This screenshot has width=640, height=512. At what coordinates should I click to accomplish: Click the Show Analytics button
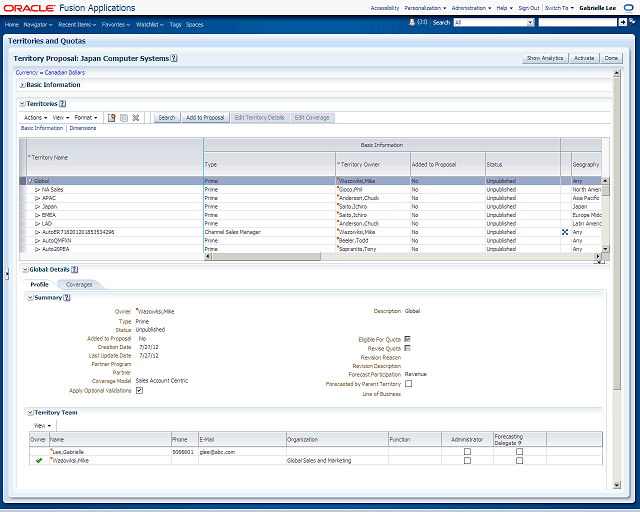[x=545, y=58]
